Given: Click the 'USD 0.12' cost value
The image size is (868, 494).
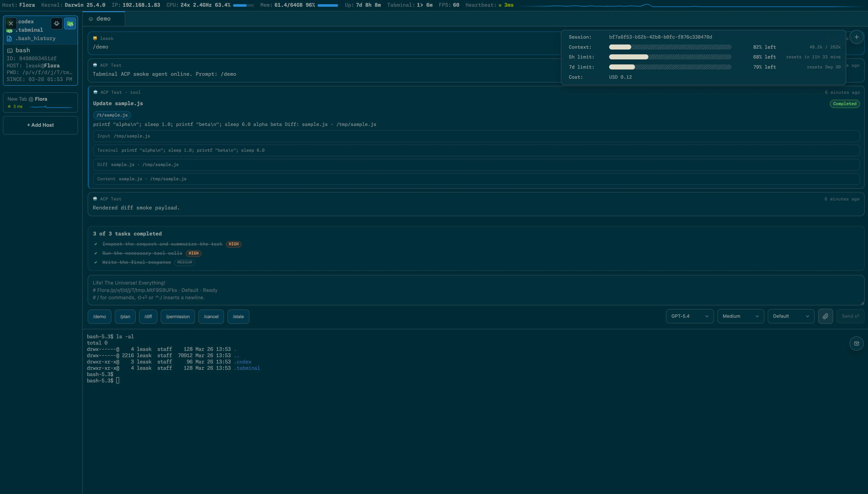Looking at the screenshot, I should pos(620,77).
